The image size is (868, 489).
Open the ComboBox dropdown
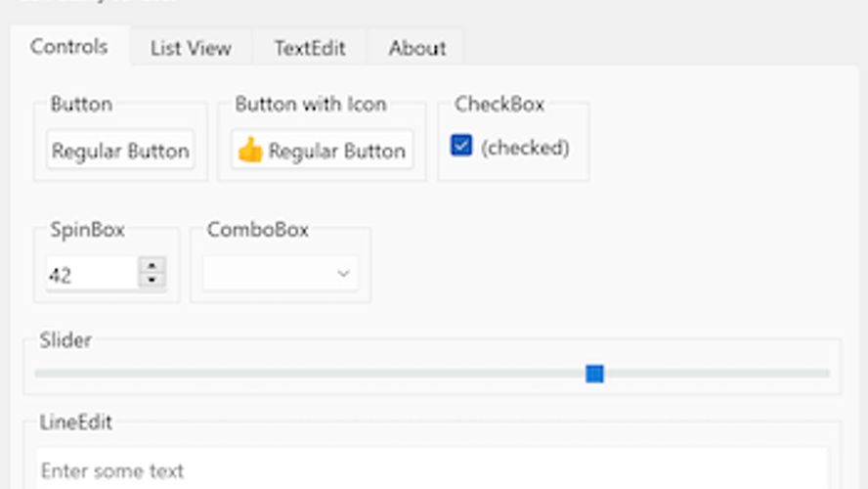point(281,274)
